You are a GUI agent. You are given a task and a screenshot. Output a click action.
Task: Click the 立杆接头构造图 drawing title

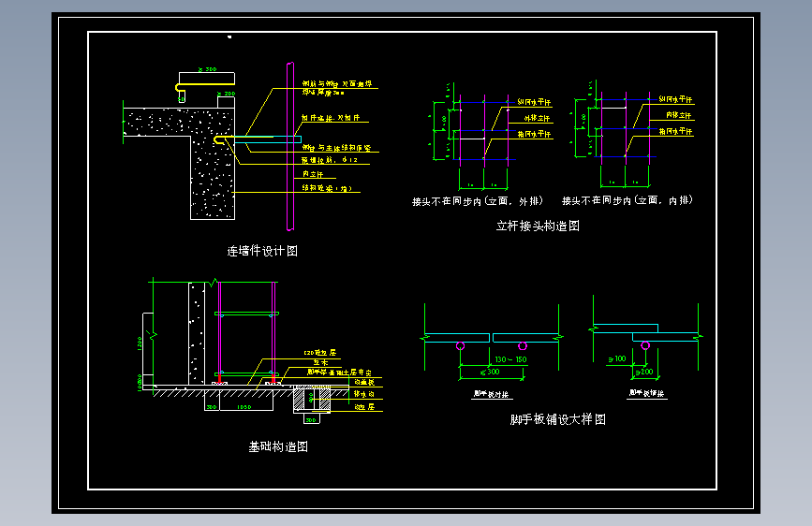coord(538,226)
